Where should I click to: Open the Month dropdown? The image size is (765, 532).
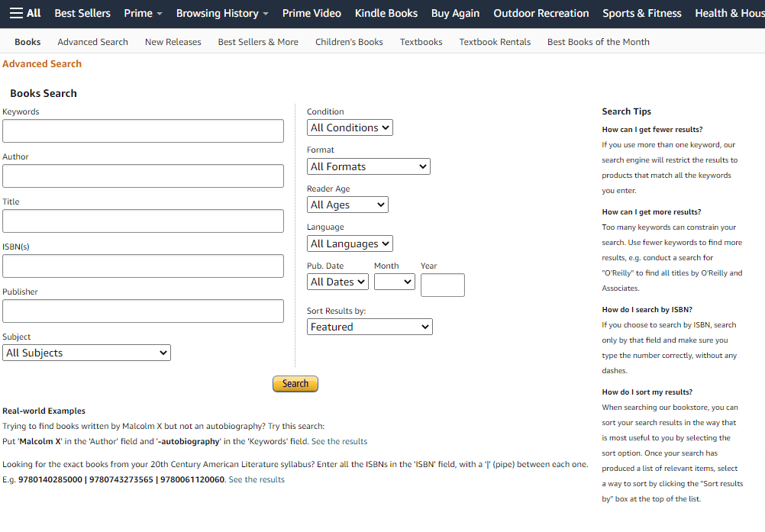tap(394, 282)
